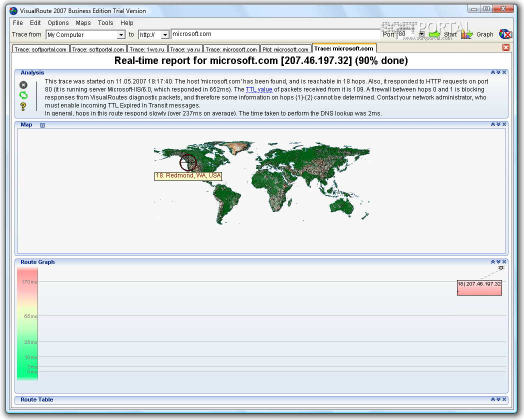The image size is (524, 420).
Task: Click the globe with red X monitor icon
Action: [505, 34]
